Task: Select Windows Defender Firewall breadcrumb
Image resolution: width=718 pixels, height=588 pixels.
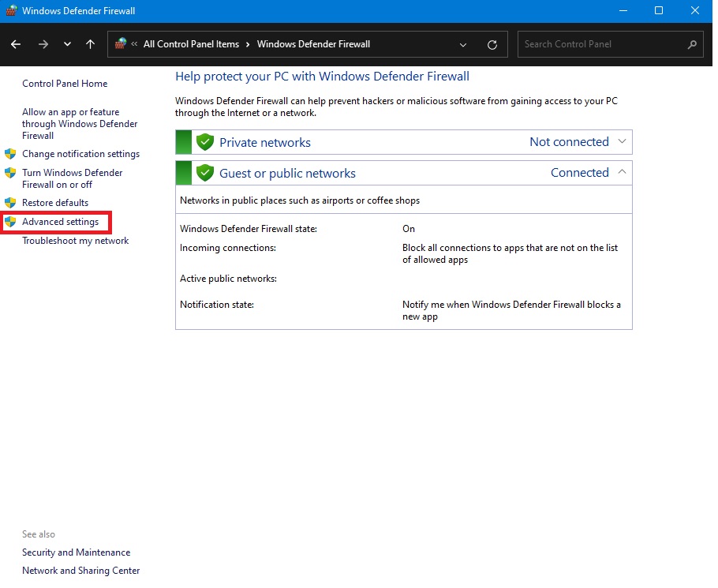Action: (313, 44)
